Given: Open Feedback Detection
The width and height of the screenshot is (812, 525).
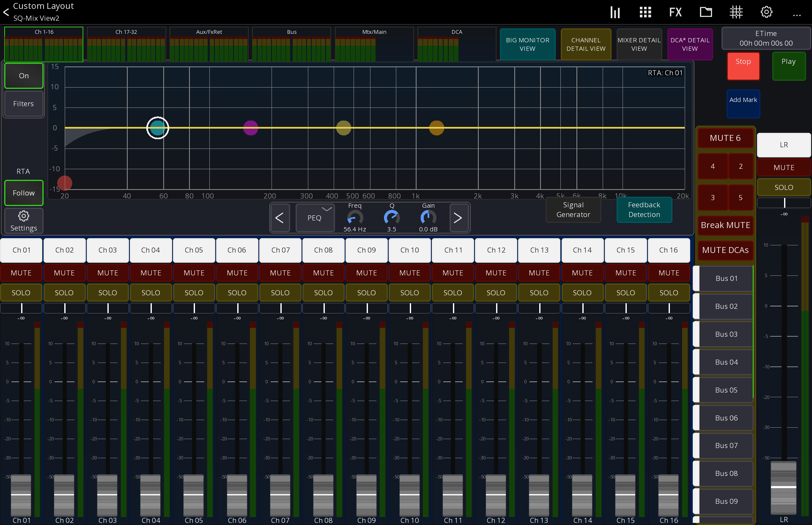Looking at the screenshot, I should [x=644, y=210].
